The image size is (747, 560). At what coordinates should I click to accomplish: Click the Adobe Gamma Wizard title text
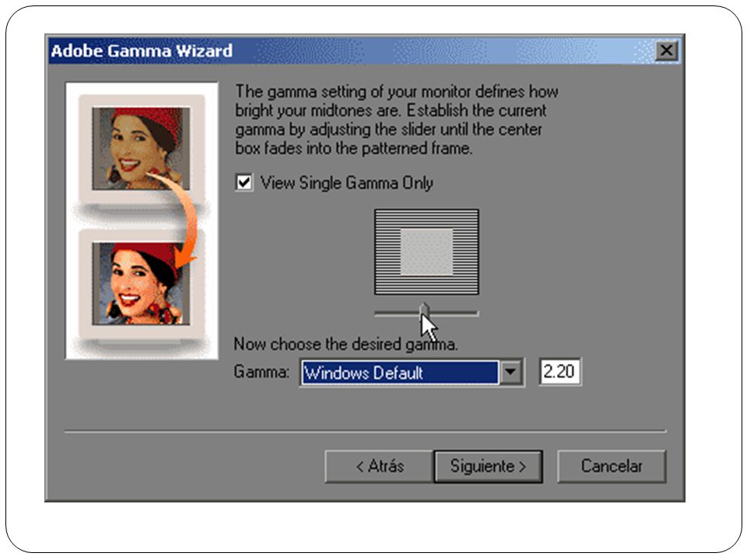[142, 51]
